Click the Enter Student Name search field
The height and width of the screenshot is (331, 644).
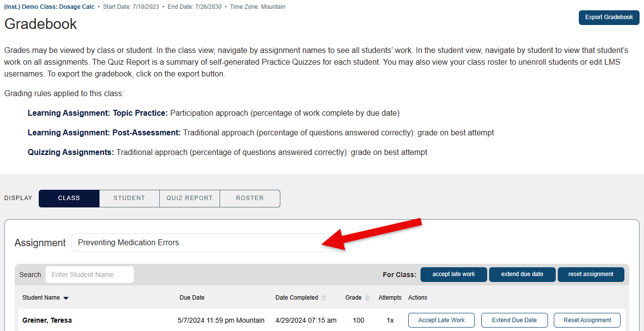pyautogui.click(x=89, y=275)
